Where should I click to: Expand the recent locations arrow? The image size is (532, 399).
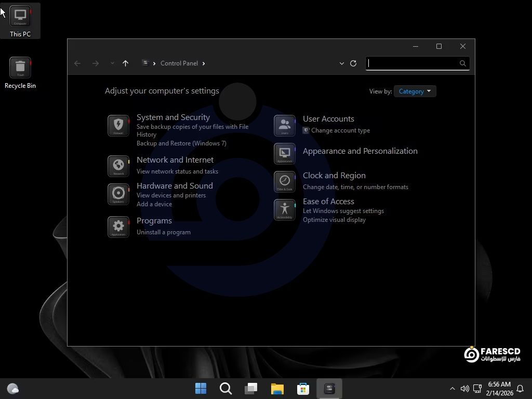pyautogui.click(x=112, y=63)
